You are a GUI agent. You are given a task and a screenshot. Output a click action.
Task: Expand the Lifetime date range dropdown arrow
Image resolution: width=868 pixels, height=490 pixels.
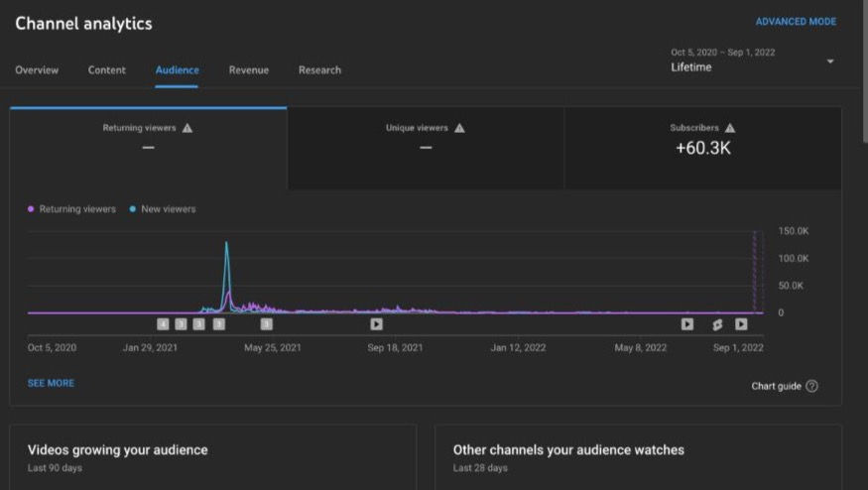[x=830, y=61]
